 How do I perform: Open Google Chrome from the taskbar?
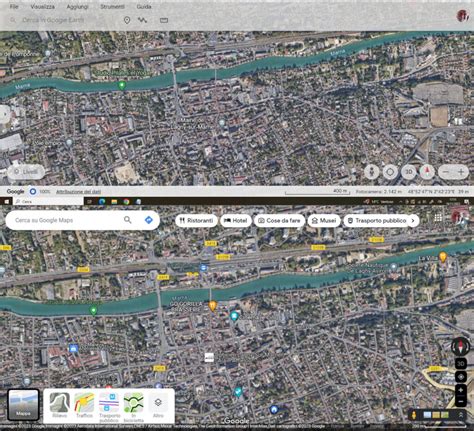pyautogui.click(x=126, y=201)
